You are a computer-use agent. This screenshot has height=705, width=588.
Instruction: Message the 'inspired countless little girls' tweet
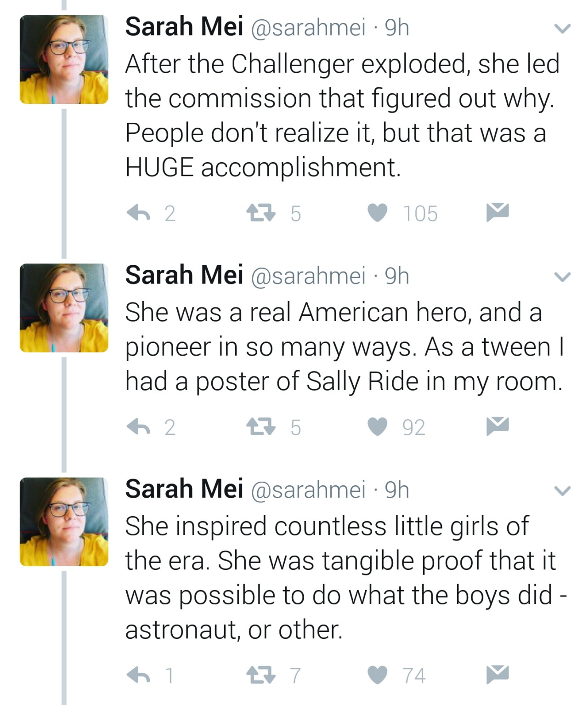click(498, 674)
